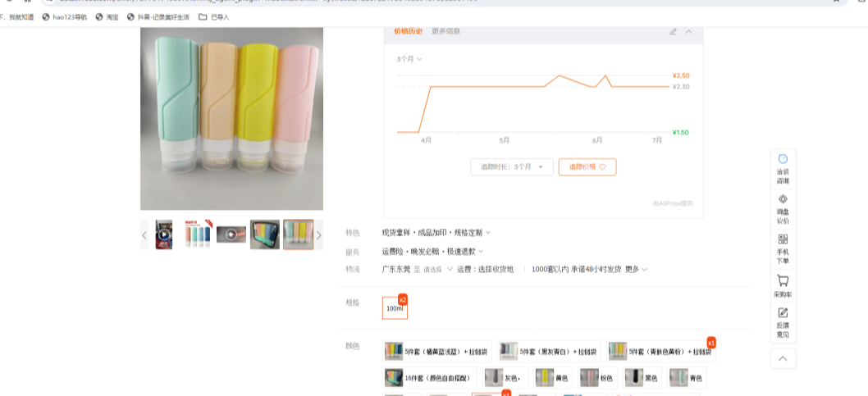Collapse the price history panel chevron

688,31
